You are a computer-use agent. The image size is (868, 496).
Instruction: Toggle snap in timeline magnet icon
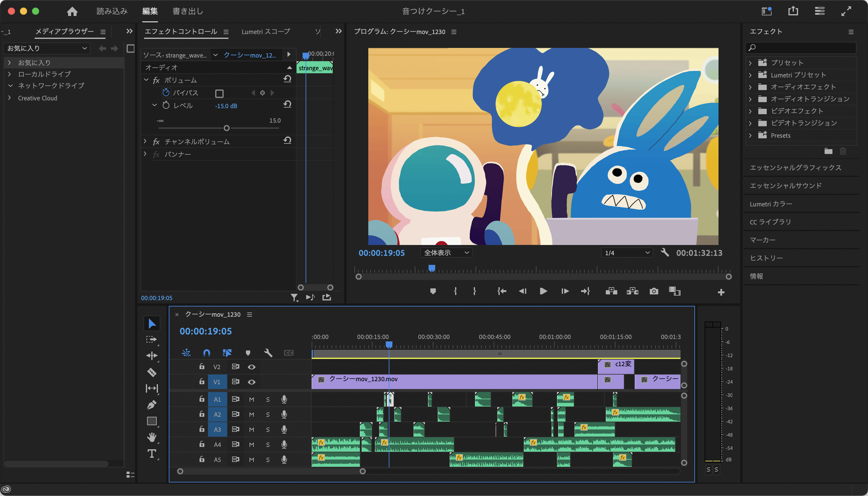(206, 353)
